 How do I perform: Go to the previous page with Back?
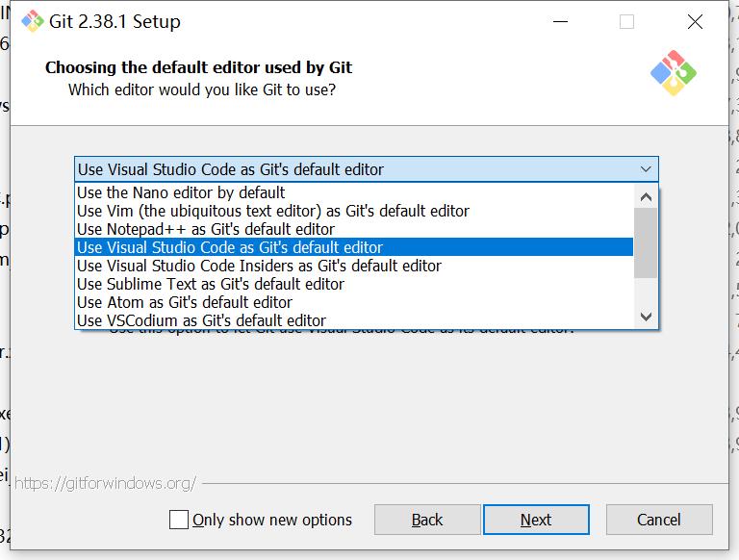427,520
